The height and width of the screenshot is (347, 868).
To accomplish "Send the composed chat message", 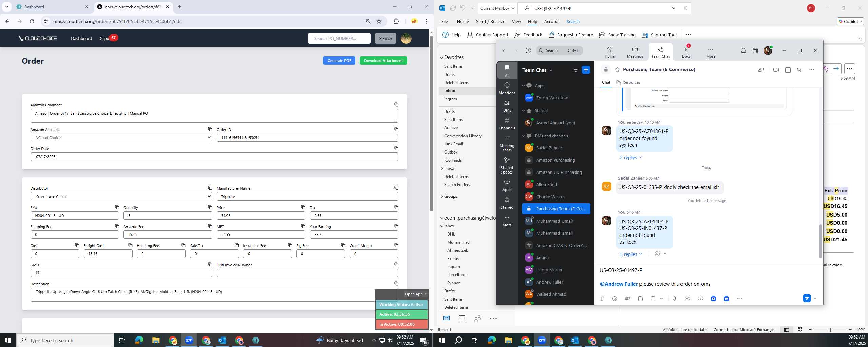I will pyautogui.click(x=807, y=299).
